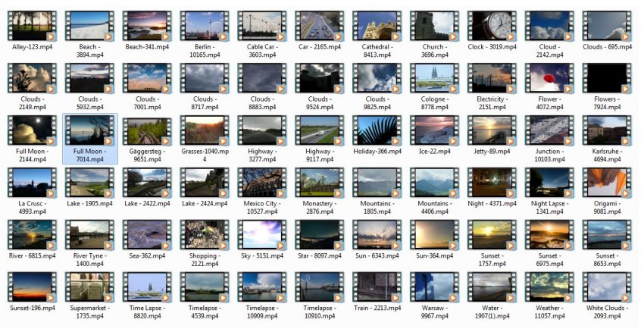
Task: Click Sun - 6343.mp4 video icon
Action: [x=377, y=235]
